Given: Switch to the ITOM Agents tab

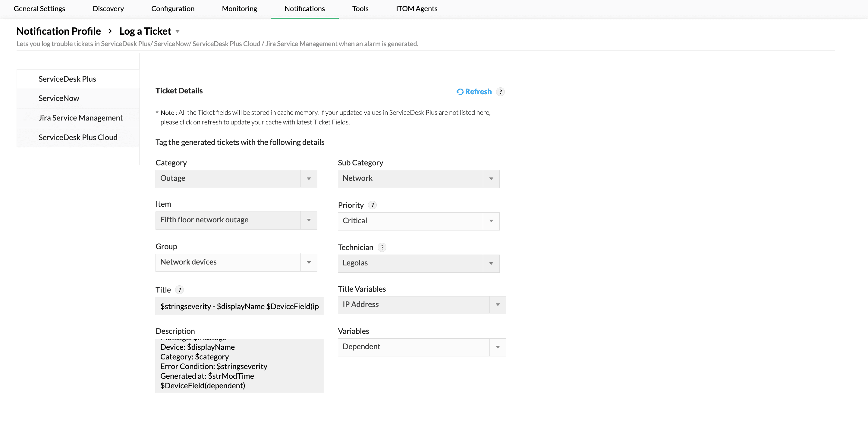Looking at the screenshot, I should click(417, 9).
